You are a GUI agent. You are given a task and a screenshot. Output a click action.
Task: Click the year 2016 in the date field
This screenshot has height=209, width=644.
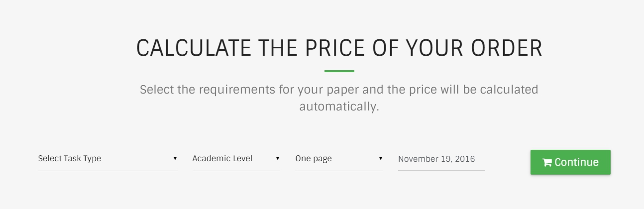click(465, 159)
